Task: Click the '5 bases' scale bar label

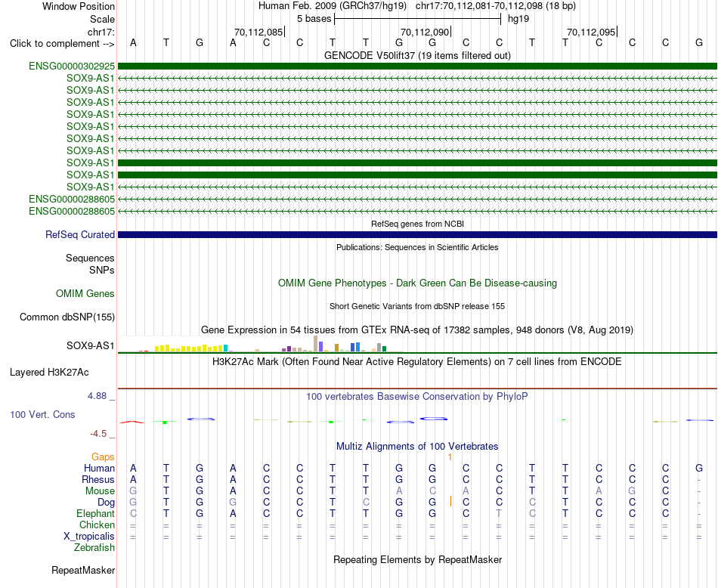Action: tap(314, 19)
